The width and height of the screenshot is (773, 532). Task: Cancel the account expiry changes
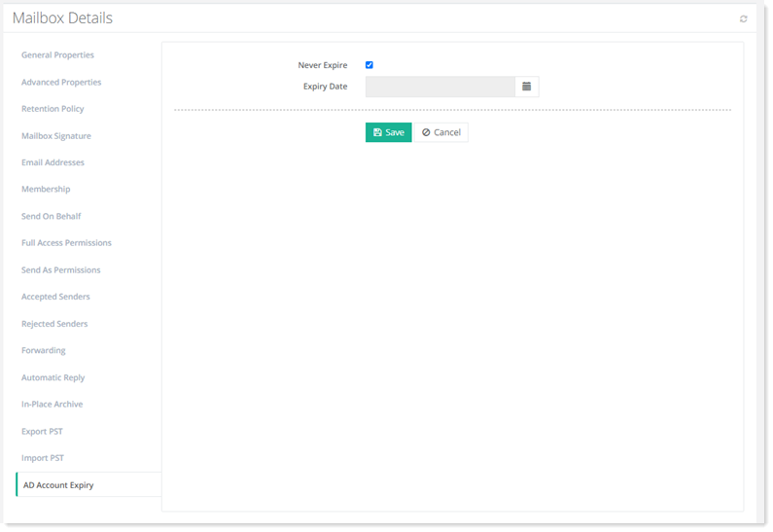pos(441,132)
